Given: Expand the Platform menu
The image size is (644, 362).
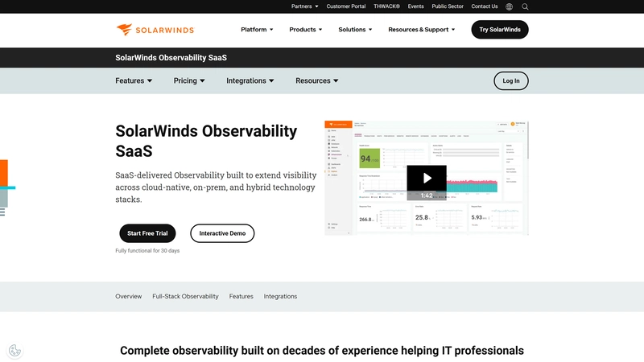Looking at the screenshot, I should pyautogui.click(x=257, y=30).
